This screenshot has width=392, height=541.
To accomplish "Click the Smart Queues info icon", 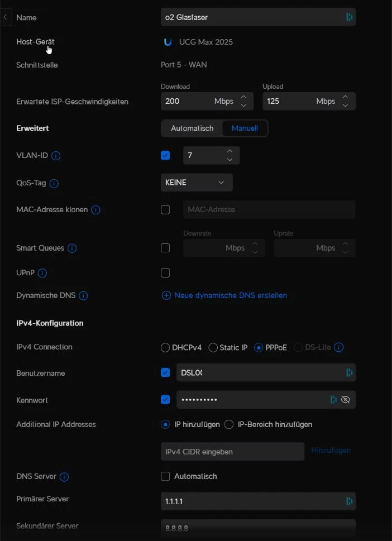I will click(x=72, y=248).
